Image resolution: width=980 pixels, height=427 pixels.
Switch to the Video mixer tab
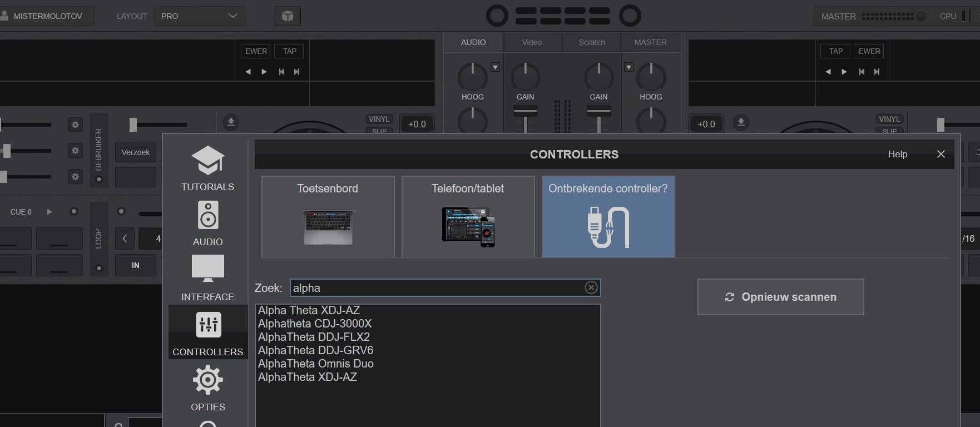(x=532, y=42)
